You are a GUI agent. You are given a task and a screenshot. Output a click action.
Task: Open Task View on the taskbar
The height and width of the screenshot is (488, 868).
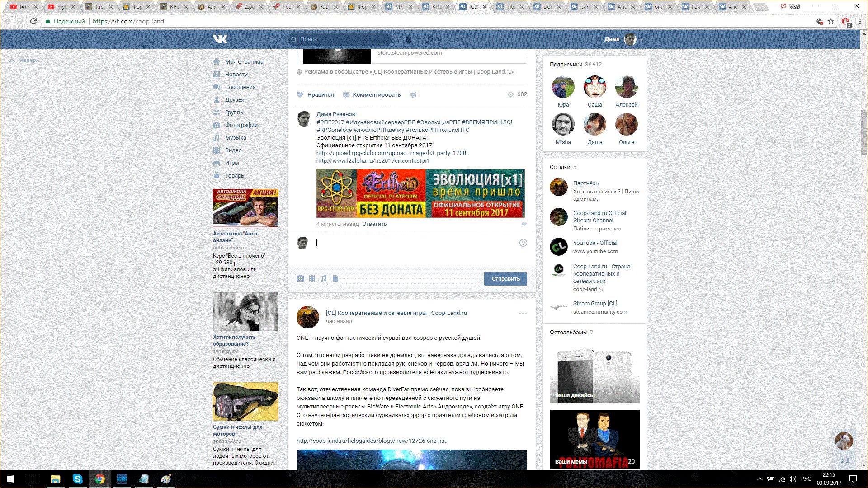tap(33, 479)
